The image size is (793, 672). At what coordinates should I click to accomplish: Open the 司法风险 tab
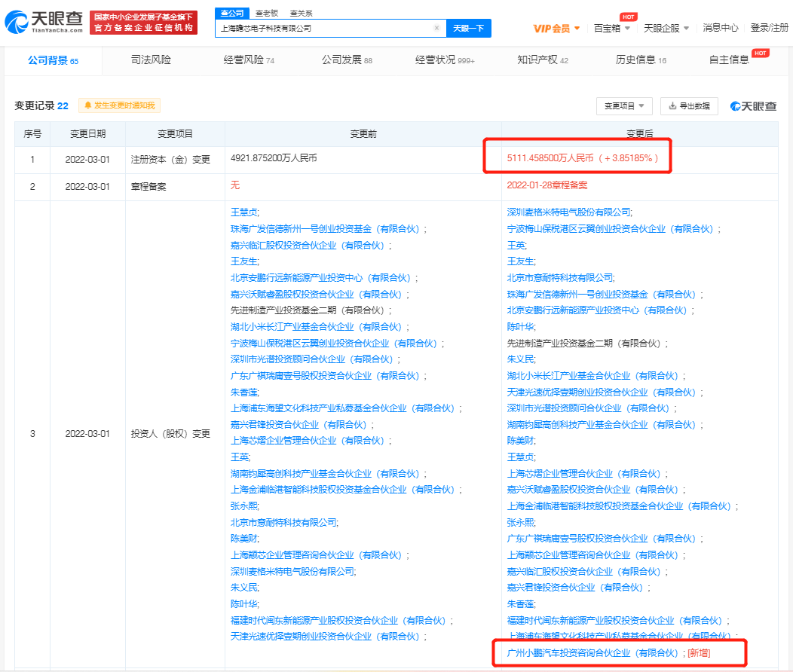151,60
